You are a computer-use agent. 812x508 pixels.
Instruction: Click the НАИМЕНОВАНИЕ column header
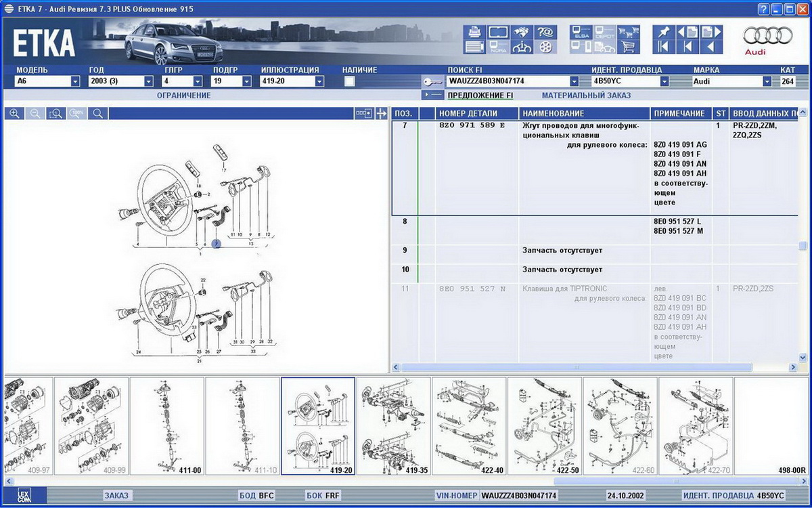click(x=585, y=113)
